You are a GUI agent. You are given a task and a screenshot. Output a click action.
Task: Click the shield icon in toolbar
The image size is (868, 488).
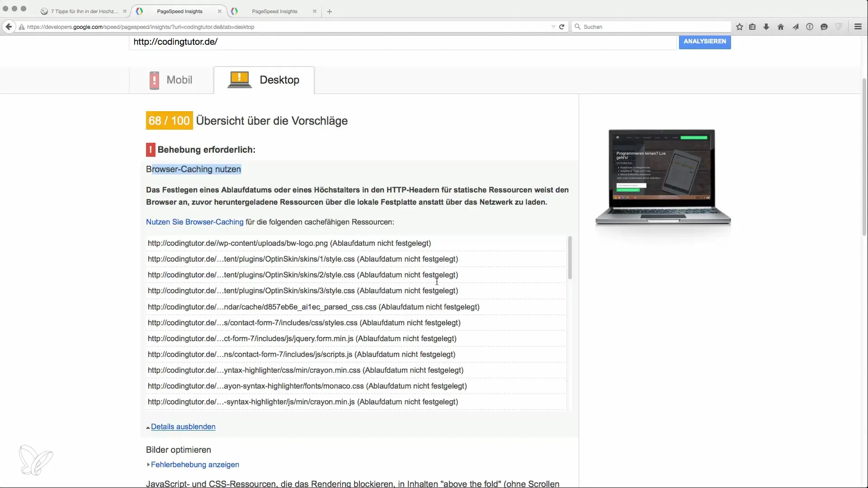click(839, 27)
